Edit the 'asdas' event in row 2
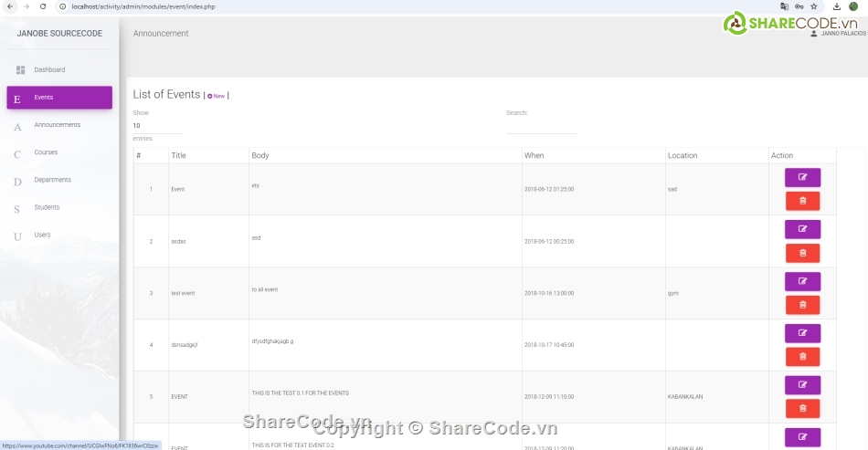This screenshot has width=868, height=450. (802, 229)
